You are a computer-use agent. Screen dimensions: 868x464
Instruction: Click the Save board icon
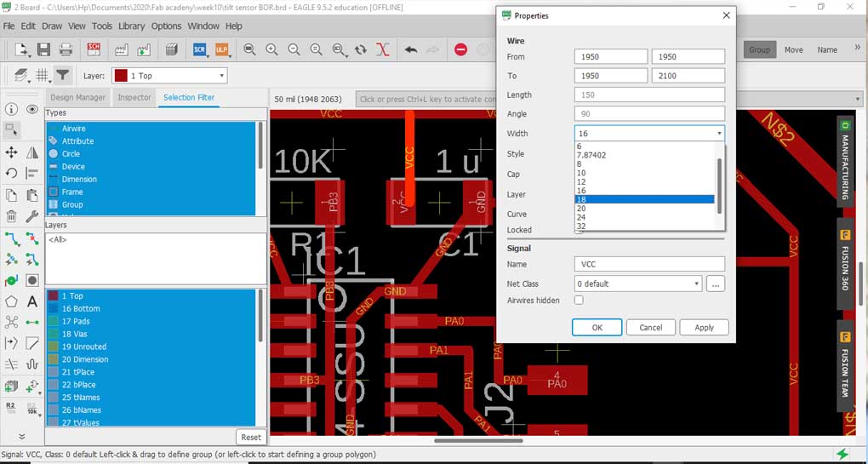click(x=43, y=49)
